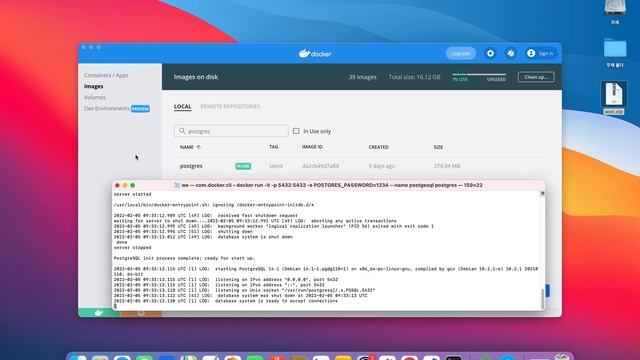Click the folder proxy icon in terminal title bar
This screenshot has height=360, width=640.
coord(177,185)
